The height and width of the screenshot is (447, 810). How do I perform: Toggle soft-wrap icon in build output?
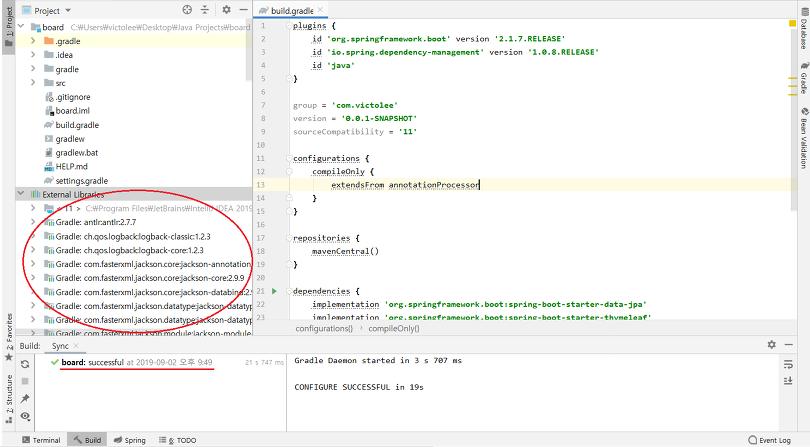click(x=788, y=364)
